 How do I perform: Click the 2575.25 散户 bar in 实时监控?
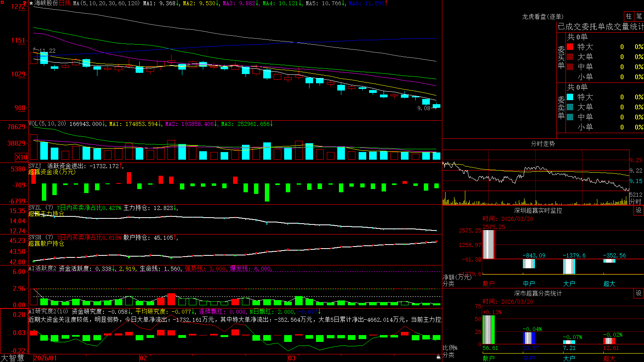click(x=489, y=244)
